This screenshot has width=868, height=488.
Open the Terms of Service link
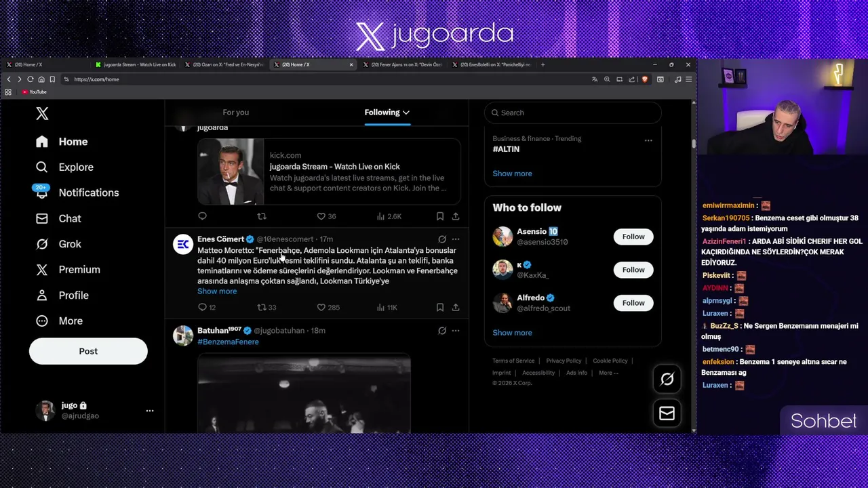(513, 361)
